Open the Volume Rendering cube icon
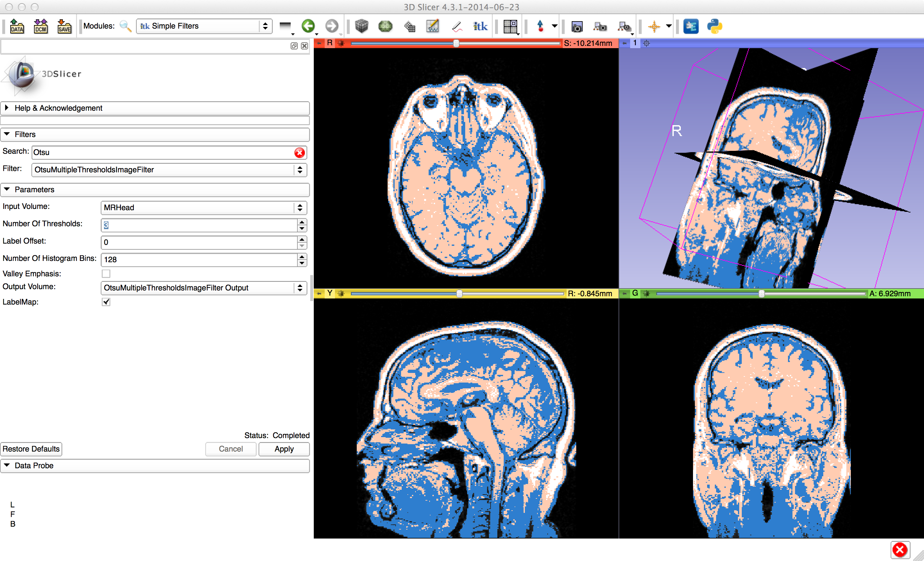 [x=362, y=26]
